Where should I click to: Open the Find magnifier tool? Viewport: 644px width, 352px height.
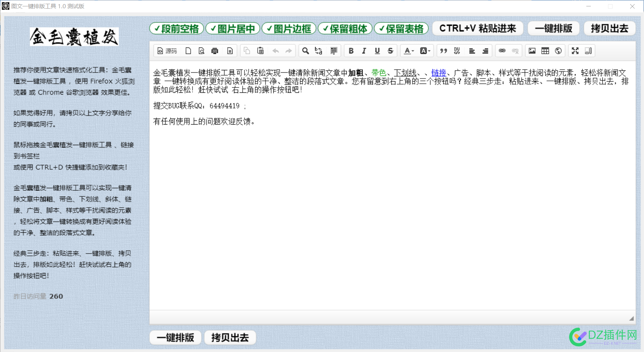point(306,51)
